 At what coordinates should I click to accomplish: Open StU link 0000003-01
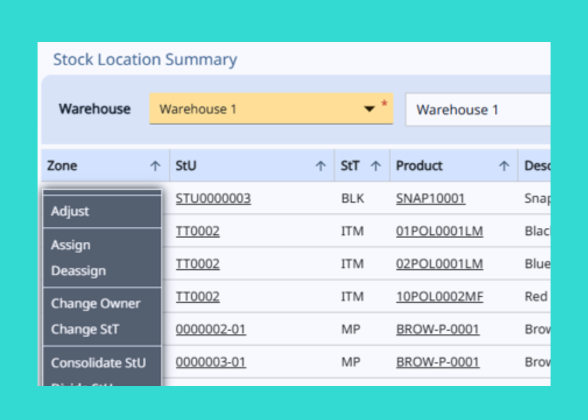(x=211, y=362)
